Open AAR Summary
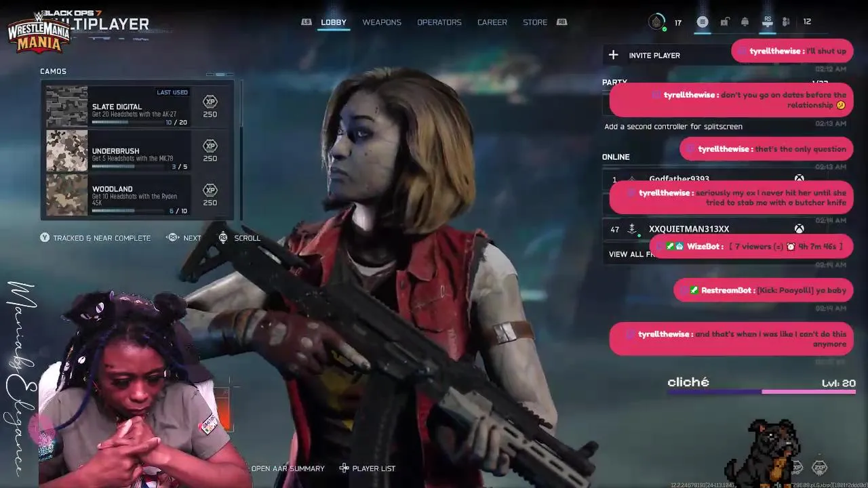Image resolution: width=868 pixels, height=488 pixels. pyautogui.click(x=288, y=468)
